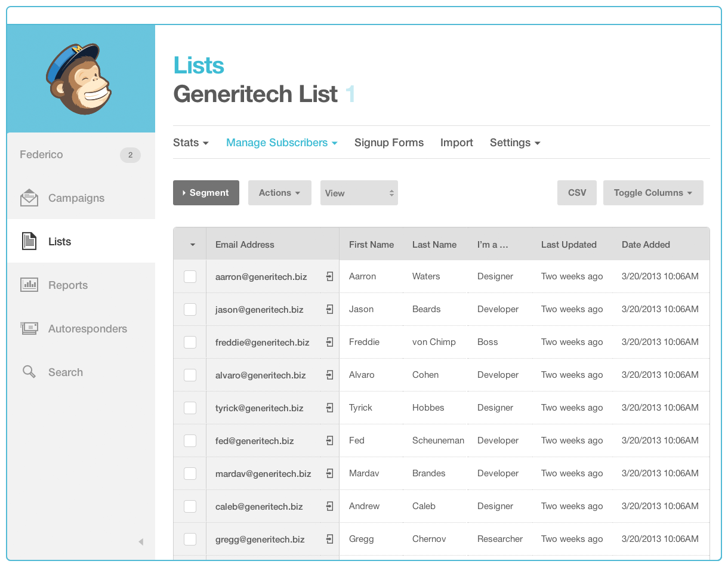
Task: Open Campaigns in the sidebar
Action: click(81, 198)
